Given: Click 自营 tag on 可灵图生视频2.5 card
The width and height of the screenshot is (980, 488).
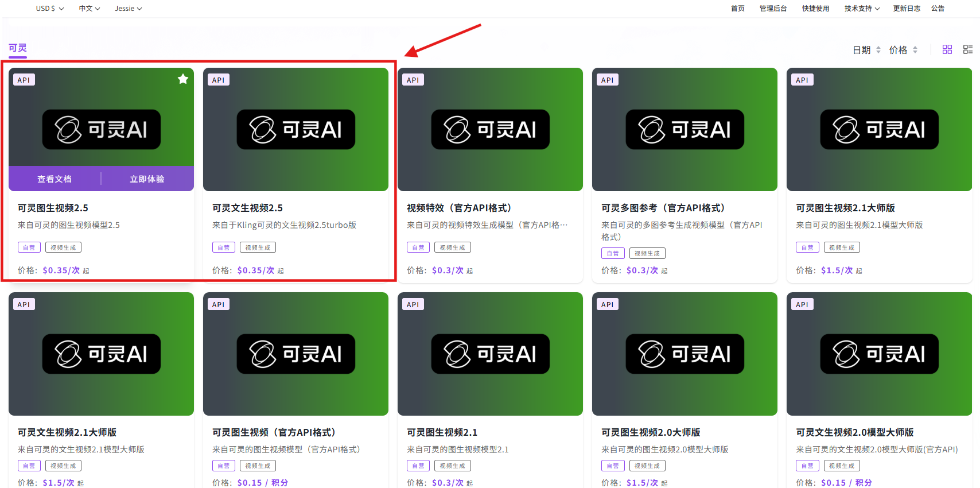Looking at the screenshot, I should tap(29, 247).
